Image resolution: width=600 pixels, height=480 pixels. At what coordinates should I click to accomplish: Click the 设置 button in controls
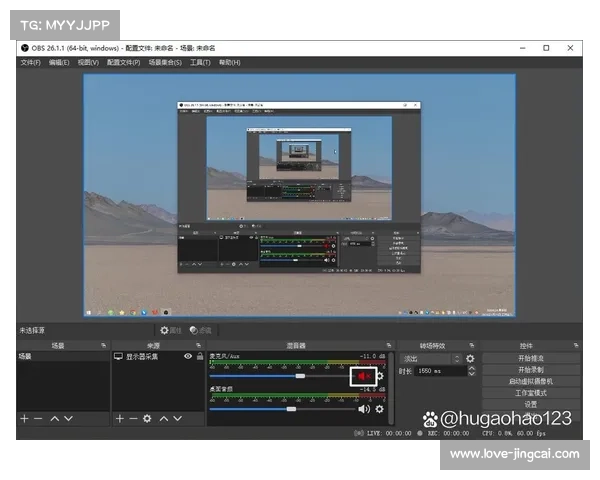530,405
